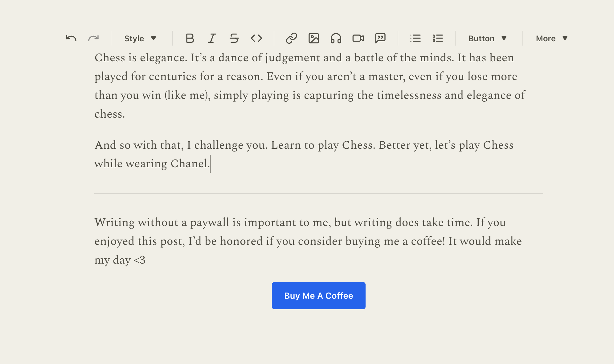Apply strikethrough formatting
The image size is (614, 364).
(x=234, y=38)
